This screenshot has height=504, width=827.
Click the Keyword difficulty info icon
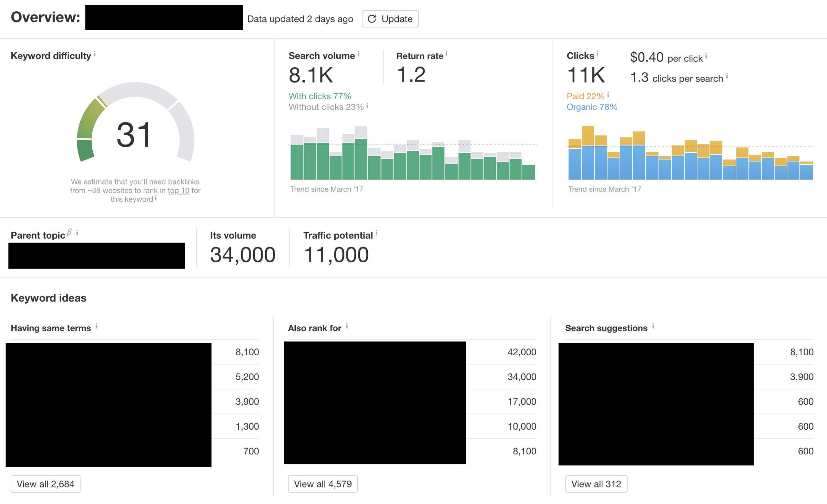tap(95, 54)
